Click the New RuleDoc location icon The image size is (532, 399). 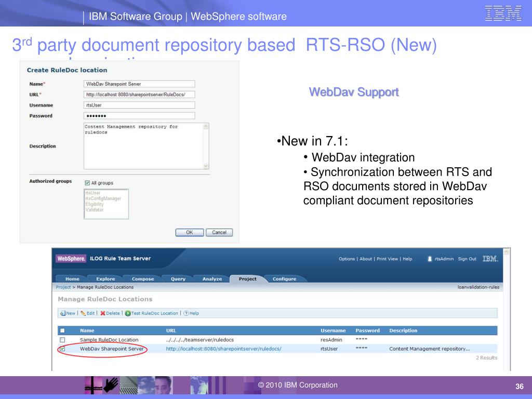click(62, 313)
